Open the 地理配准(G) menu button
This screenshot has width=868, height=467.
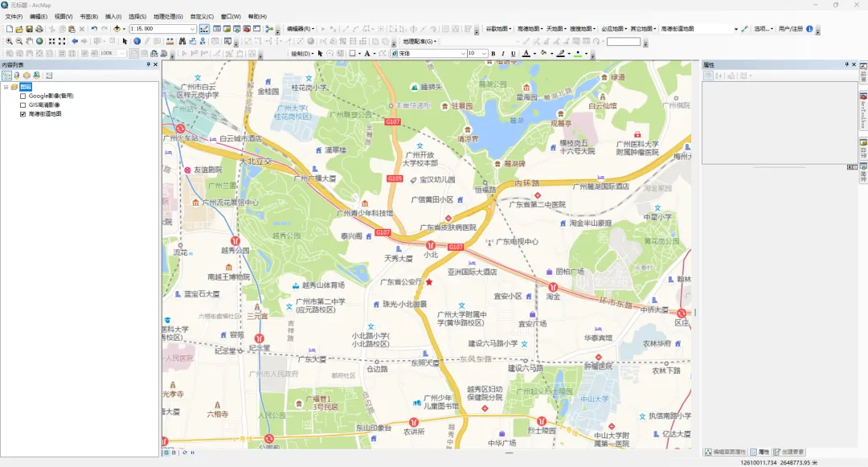click(420, 42)
